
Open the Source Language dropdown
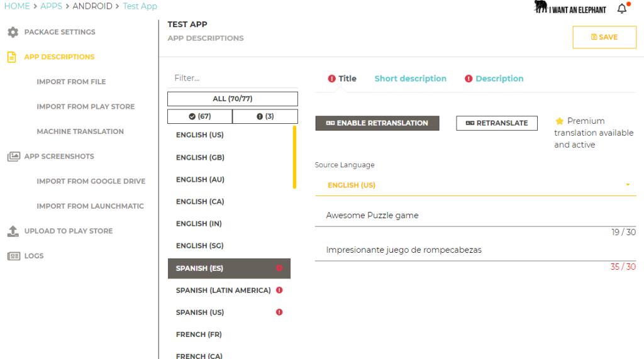tap(475, 185)
